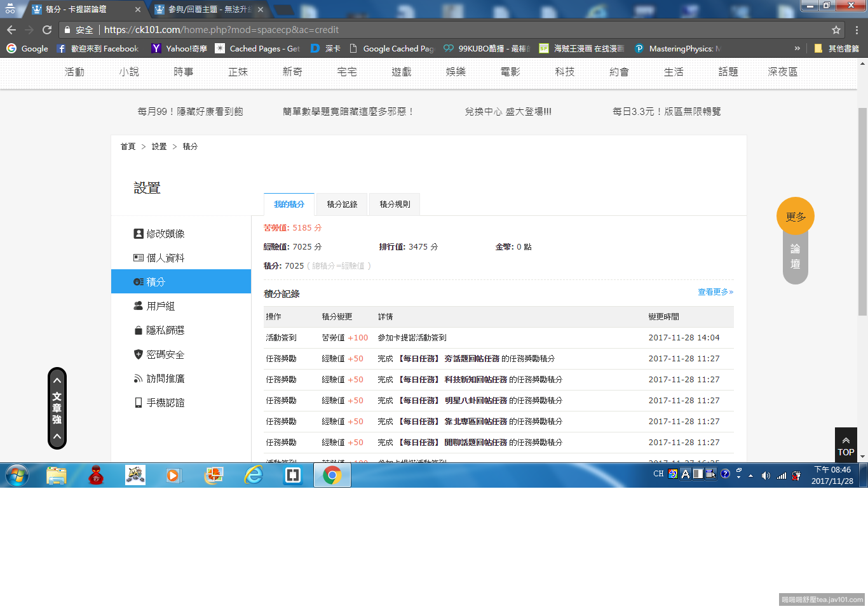This screenshot has width=868, height=609.
Task: Open File Explorer from the taskbar
Action: (57, 475)
